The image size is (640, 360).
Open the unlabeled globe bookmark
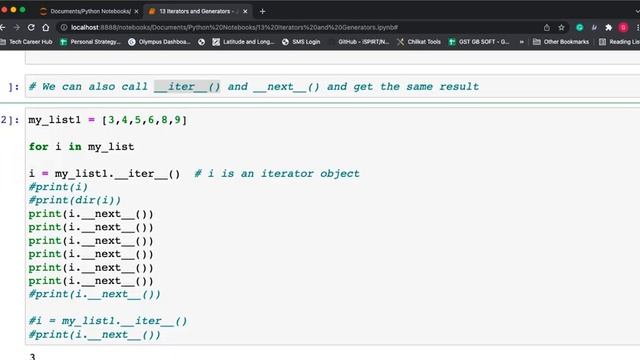click(202, 42)
